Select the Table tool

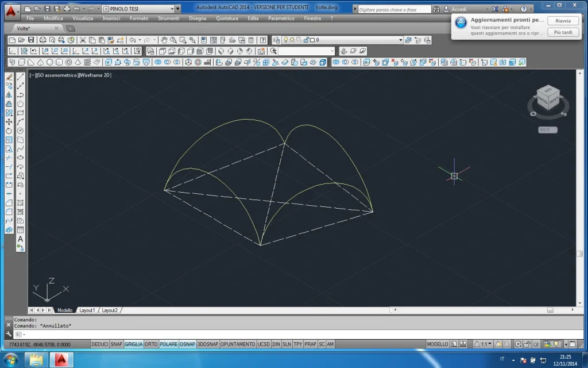pos(20,230)
